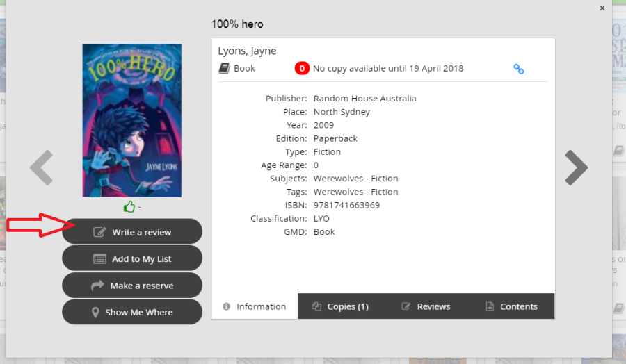Open the Copies (1) tab

(x=340, y=306)
